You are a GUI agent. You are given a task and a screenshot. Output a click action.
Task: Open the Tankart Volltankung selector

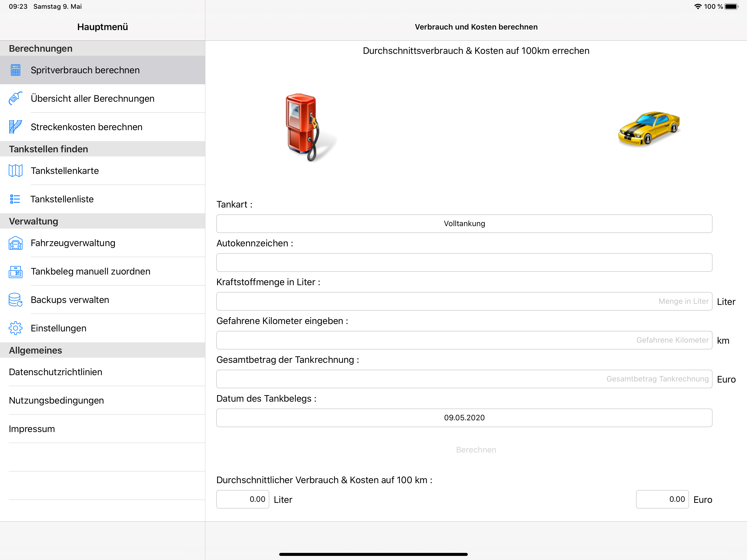[464, 224]
